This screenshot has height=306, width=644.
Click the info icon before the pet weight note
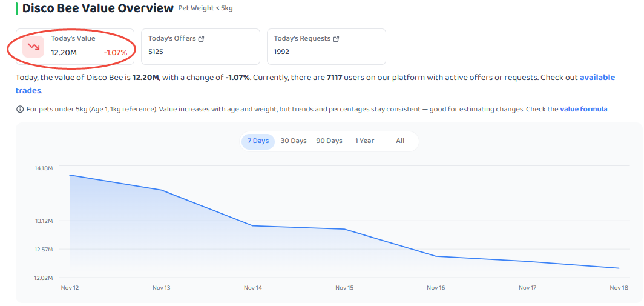tap(19, 110)
